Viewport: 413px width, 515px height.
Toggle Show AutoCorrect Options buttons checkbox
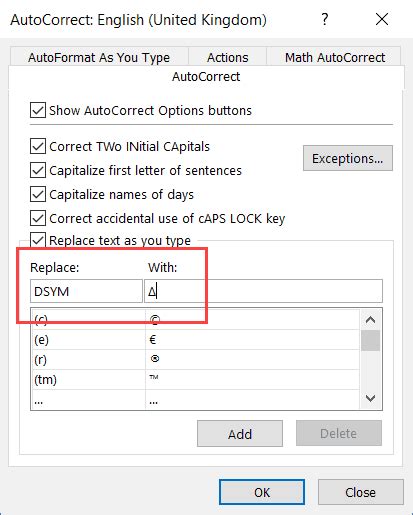click(38, 110)
